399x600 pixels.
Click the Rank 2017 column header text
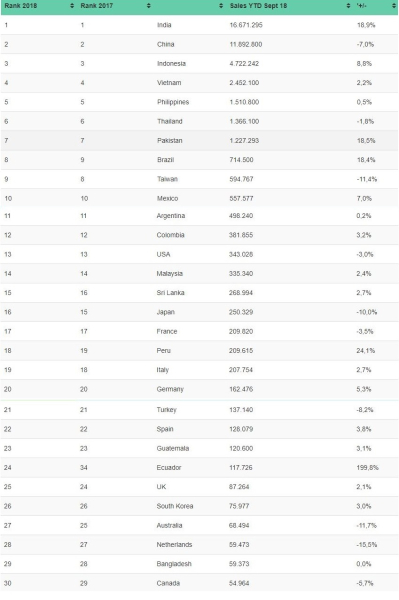96,6
